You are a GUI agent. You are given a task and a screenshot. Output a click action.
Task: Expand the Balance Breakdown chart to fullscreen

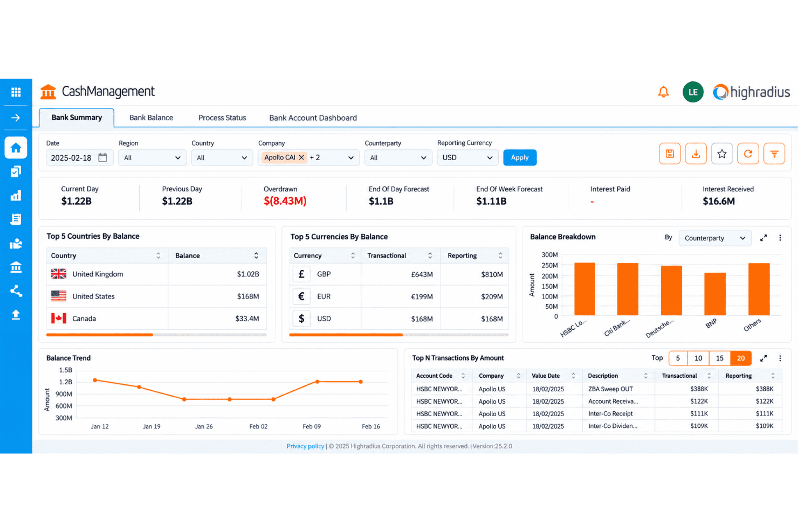pos(763,238)
